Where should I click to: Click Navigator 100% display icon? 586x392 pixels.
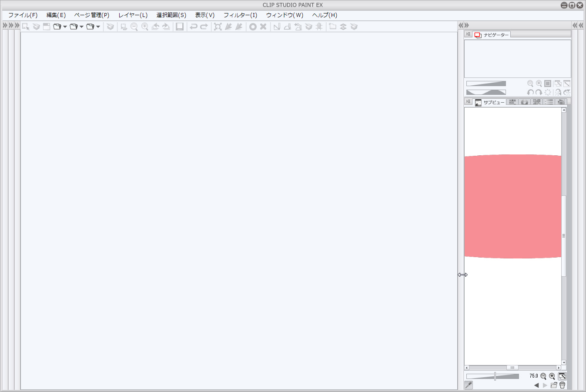pyautogui.click(x=548, y=84)
